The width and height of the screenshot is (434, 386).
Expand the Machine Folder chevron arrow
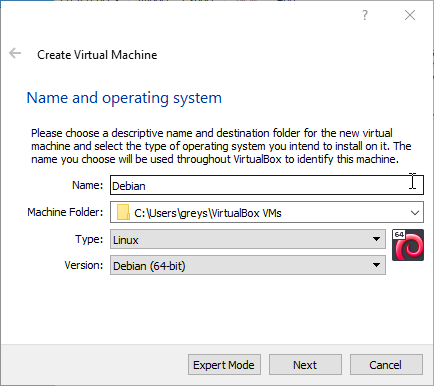tap(415, 213)
